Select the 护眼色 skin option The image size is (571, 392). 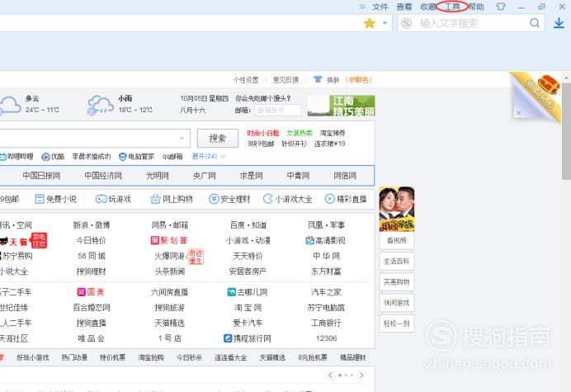pos(359,80)
